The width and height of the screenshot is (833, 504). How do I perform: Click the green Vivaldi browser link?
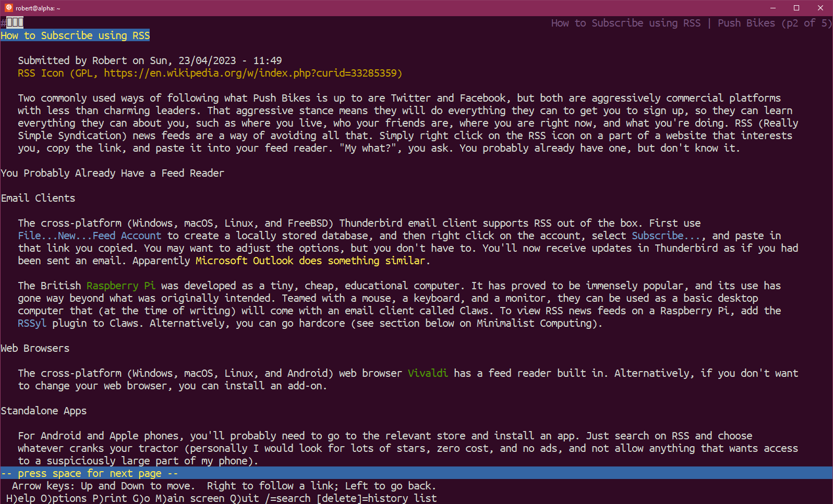coord(427,373)
